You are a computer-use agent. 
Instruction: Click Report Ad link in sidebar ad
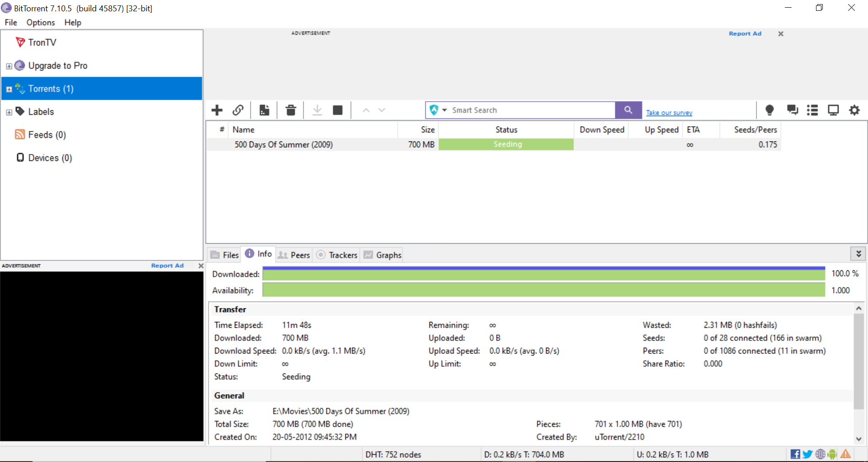(x=167, y=266)
